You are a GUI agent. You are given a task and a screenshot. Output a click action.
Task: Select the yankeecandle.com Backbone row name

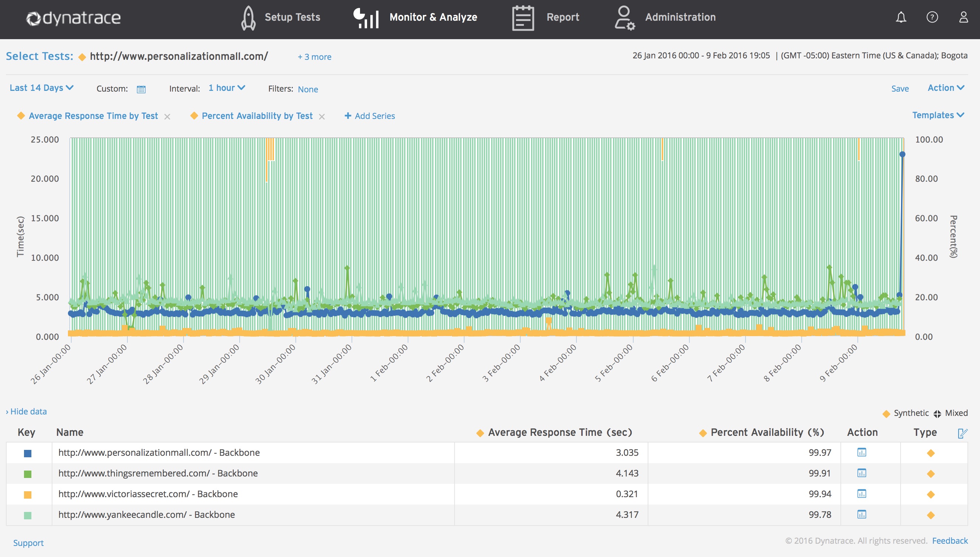click(147, 515)
